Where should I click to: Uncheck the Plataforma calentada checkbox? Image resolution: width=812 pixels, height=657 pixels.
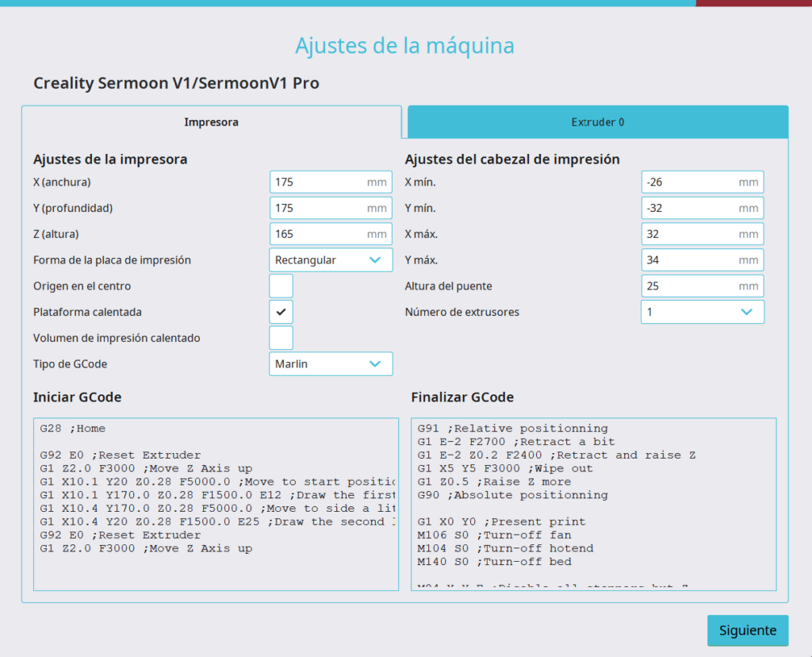(x=282, y=312)
